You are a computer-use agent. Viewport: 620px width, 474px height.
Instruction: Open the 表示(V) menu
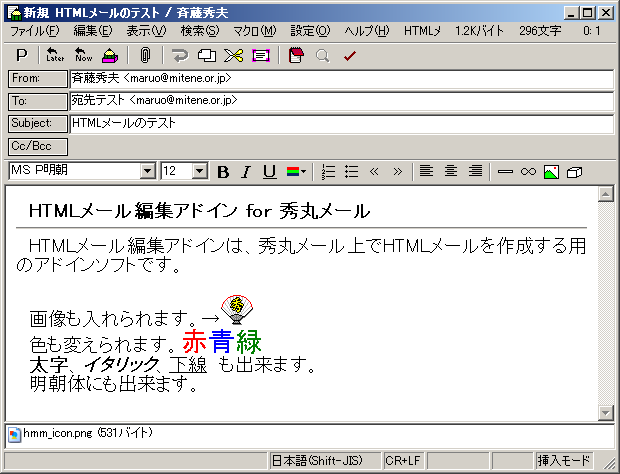coord(146,31)
